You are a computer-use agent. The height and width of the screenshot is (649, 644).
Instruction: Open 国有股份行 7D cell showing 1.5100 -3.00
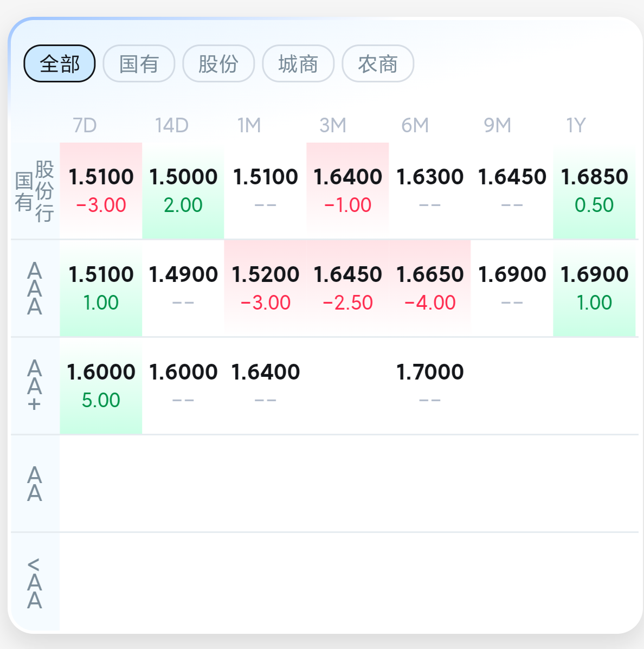pyautogui.click(x=101, y=190)
